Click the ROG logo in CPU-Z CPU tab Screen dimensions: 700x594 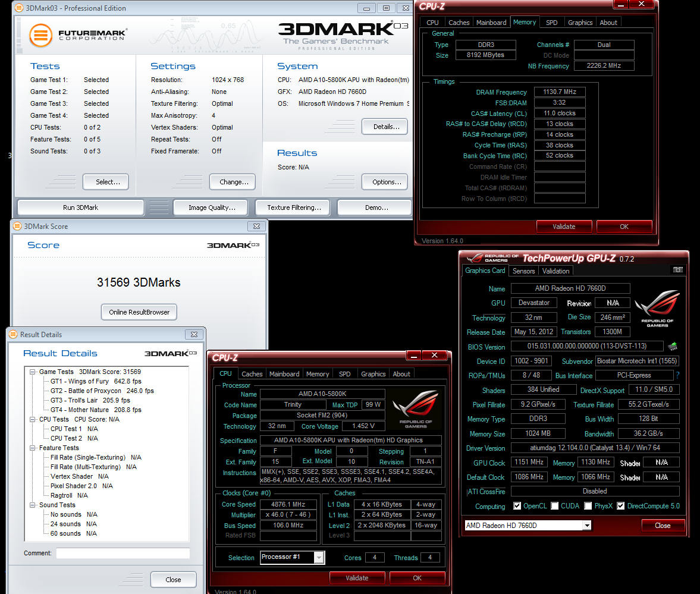click(415, 409)
